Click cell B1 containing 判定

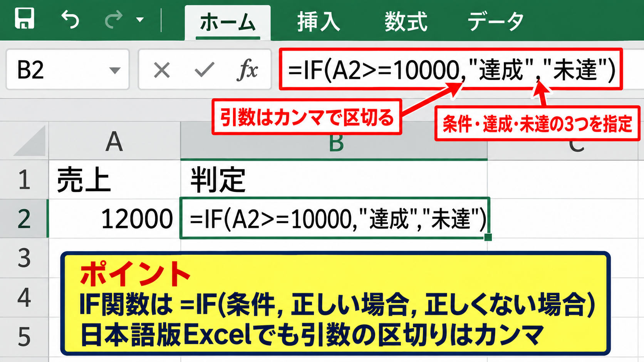coord(334,180)
